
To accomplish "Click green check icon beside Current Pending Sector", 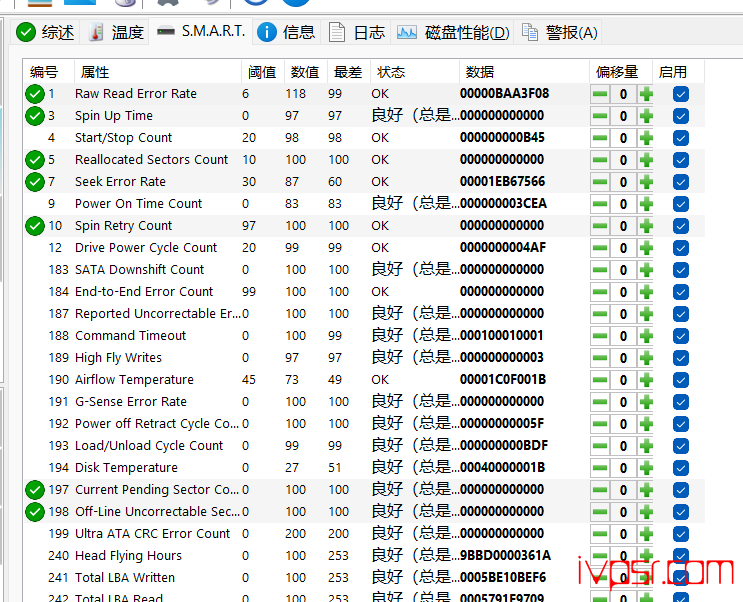I will click(x=36, y=490).
